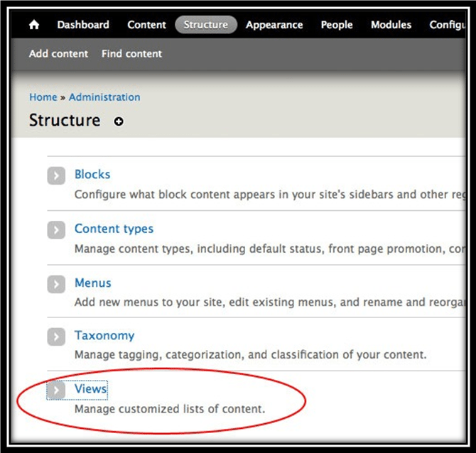
Task: Add Structure page to shortcuts with plus icon
Action: tap(119, 121)
